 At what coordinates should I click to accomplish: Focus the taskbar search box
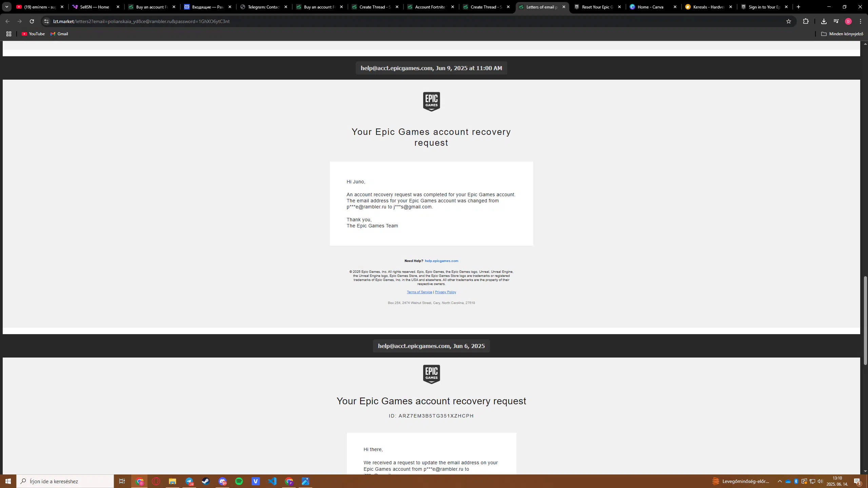click(x=65, y=481)
